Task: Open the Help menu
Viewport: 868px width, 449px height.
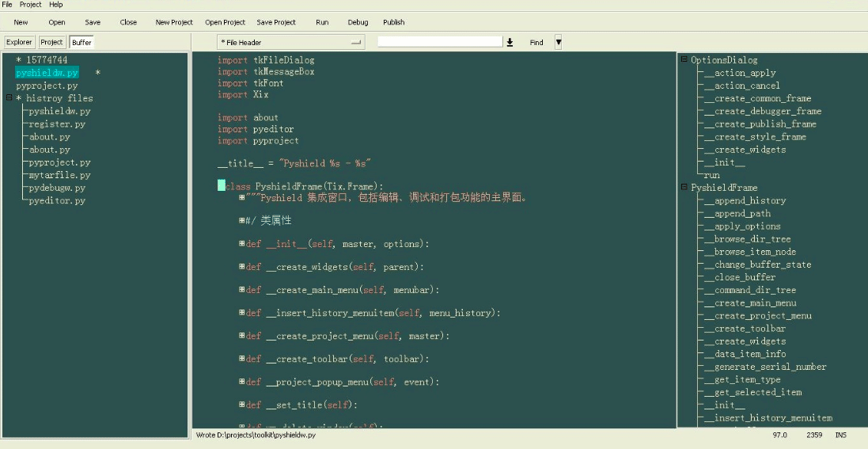Action: click(56, 5)
